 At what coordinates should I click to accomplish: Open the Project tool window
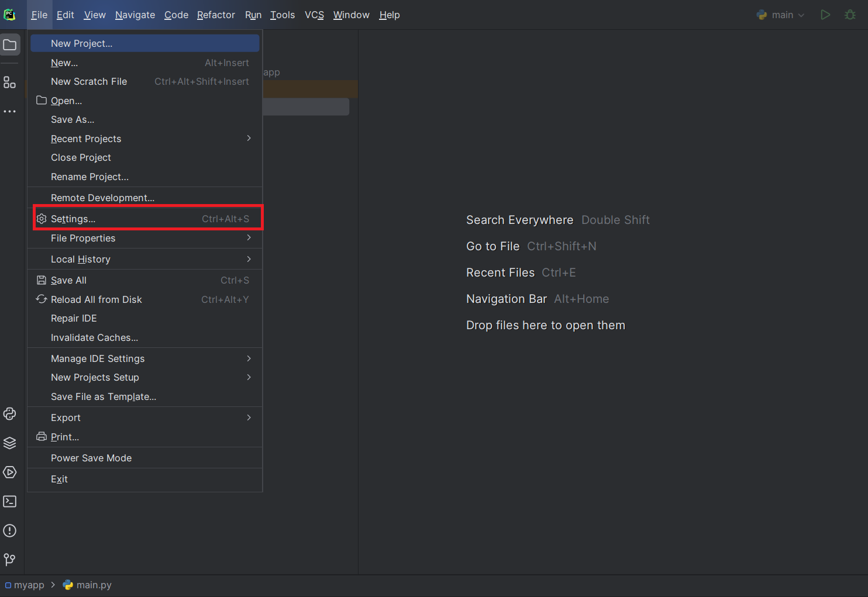[x=9, y=44]
